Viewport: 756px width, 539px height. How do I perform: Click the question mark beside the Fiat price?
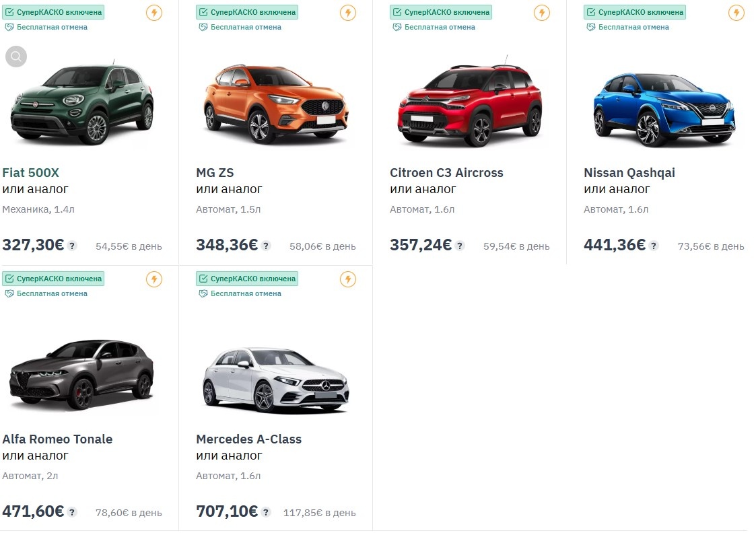tap(71, 246)
